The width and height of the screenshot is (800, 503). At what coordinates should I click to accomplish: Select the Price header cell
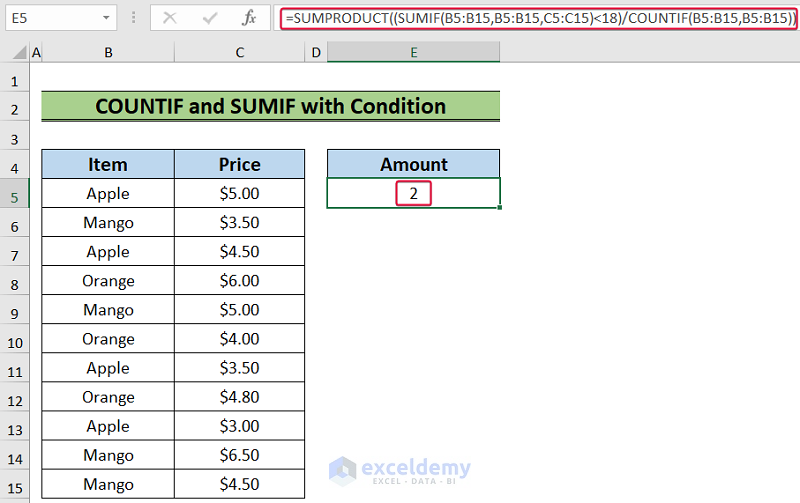pyautogui.click(x=240, y=165)
